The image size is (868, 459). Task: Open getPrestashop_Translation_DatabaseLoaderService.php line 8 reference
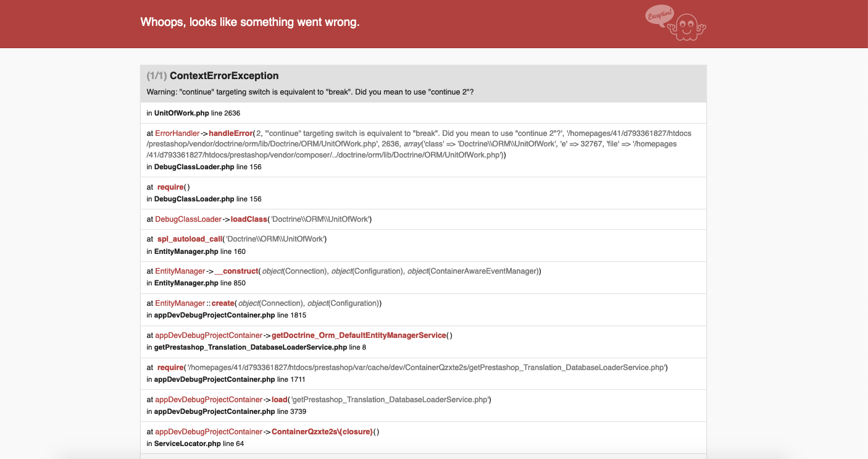pyautogui.click(x=257, y=347)
